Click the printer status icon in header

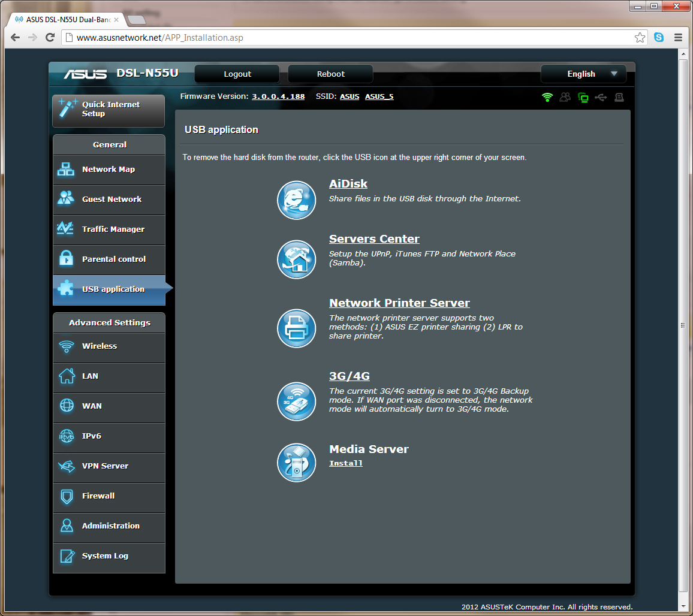click(x=619, y=97)
